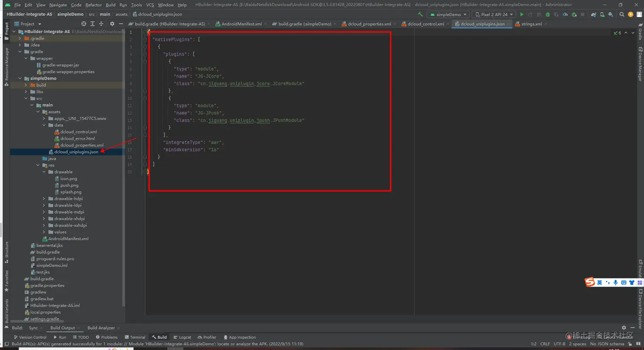This screenshot has width=644, height=350.
Task: Open simpleDemo run configuration dropdown
Action: pos(448,14)
